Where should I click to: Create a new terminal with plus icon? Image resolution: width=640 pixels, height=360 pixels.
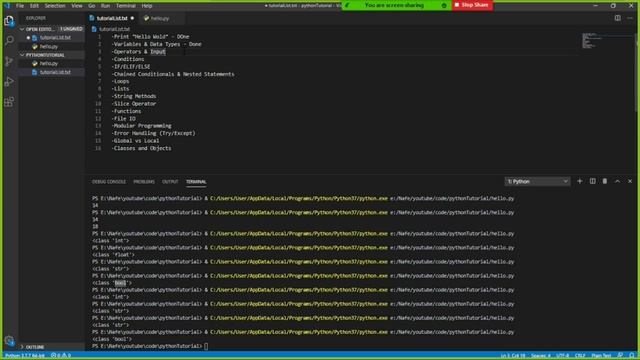580,181
